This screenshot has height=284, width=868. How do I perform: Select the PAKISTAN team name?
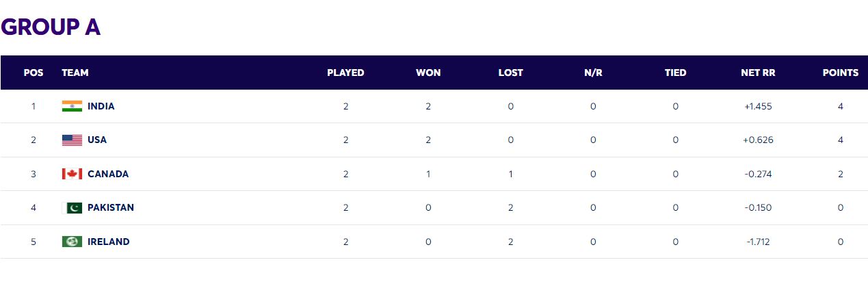pos(111,208)
